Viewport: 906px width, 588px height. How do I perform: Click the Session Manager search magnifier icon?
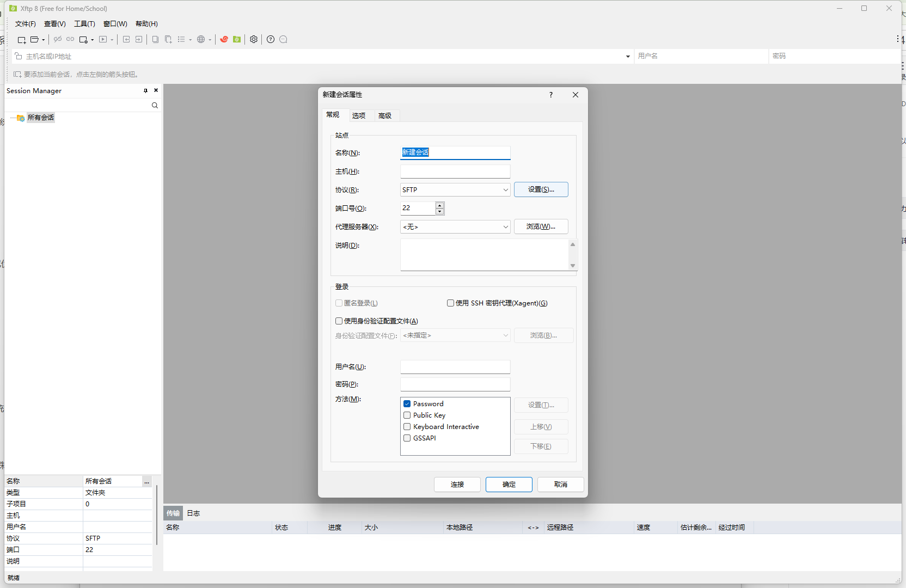pos(155,106)
